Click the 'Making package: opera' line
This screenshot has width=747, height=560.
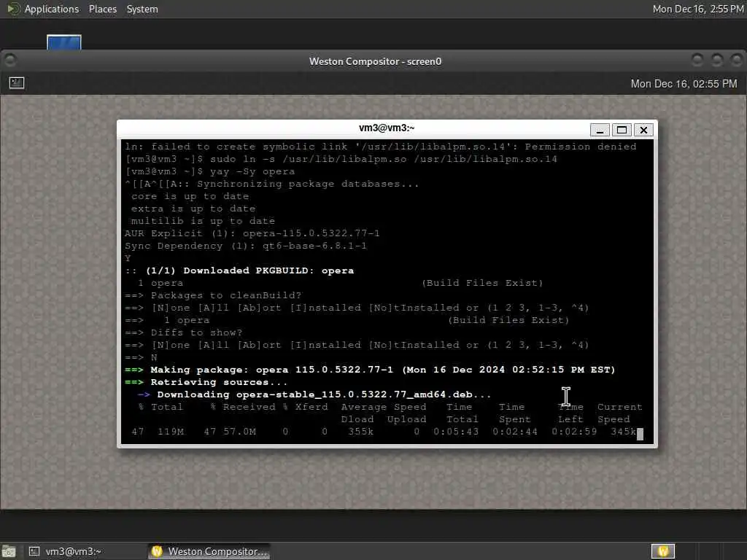click(370, 370)
